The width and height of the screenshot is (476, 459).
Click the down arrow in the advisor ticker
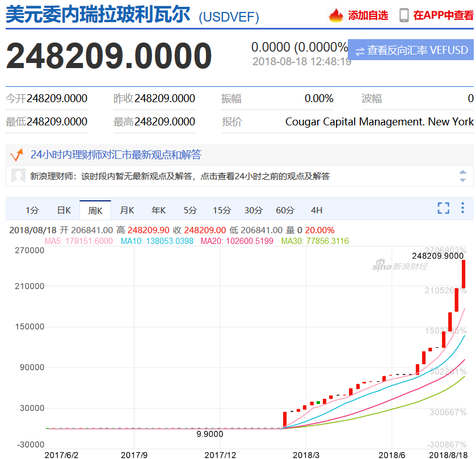tap(462, 180)
